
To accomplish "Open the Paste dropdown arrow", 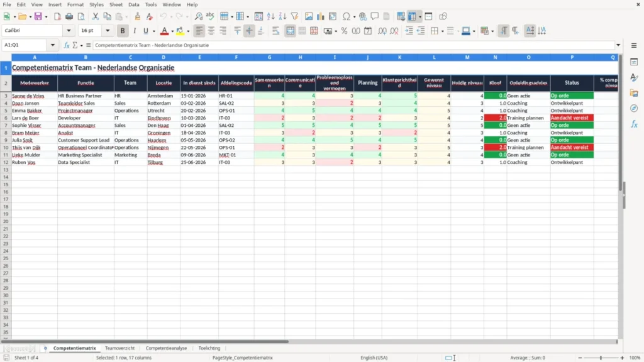I will click(126, 16).
